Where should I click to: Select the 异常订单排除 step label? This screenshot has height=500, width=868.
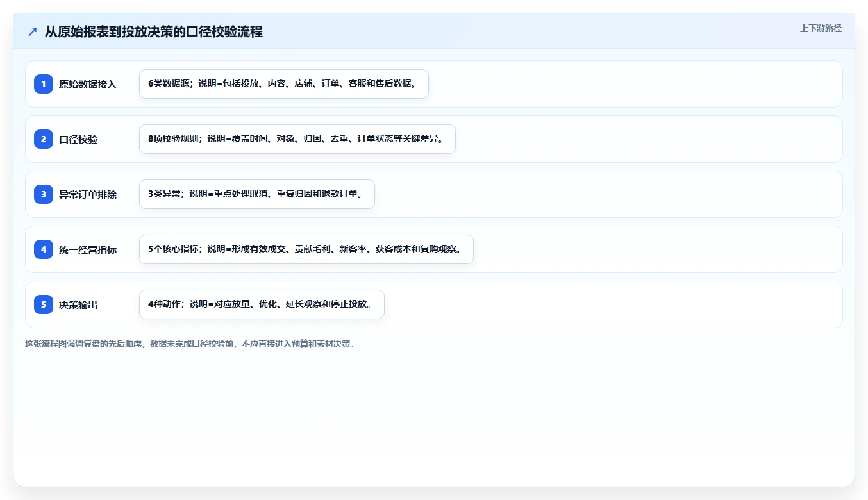(88, 194)
